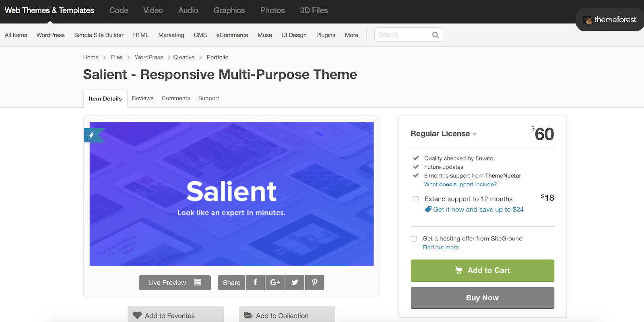Open the Marketing category

pos(171,35)
